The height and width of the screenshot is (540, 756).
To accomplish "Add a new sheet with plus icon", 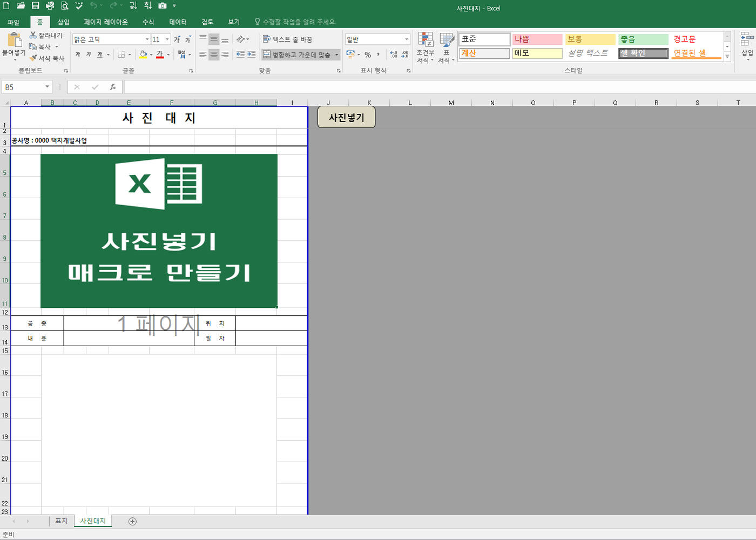I will click(132, 521).
